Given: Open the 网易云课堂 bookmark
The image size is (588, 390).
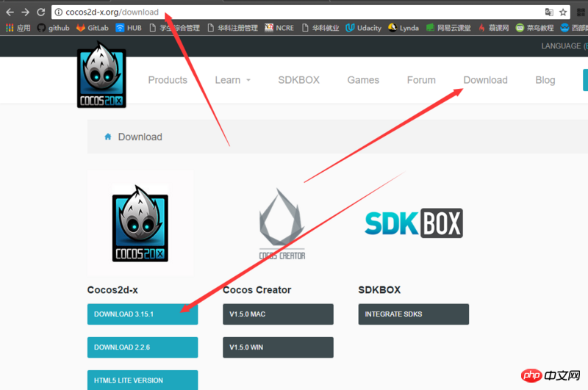Looking at the screenshot, I should [x=448, y=28].
